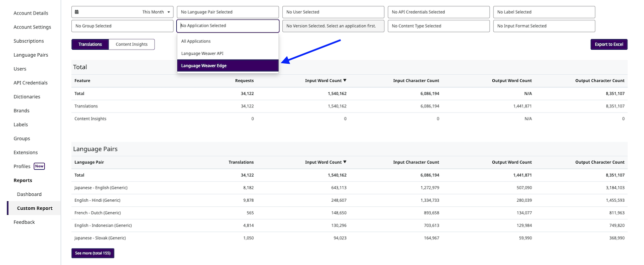Screen dimensions: 644x265
Task: Go to Dictionaries in the sidebar
Action: 27,97
